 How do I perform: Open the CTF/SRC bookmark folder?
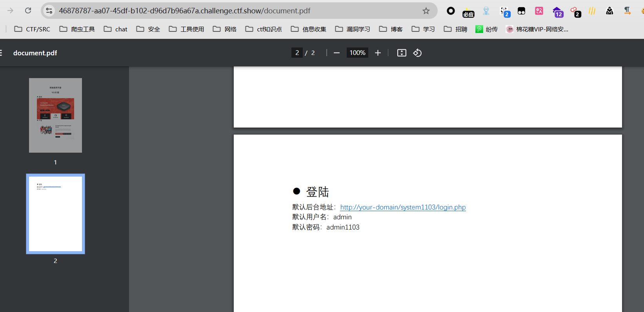tap(32, 29)
